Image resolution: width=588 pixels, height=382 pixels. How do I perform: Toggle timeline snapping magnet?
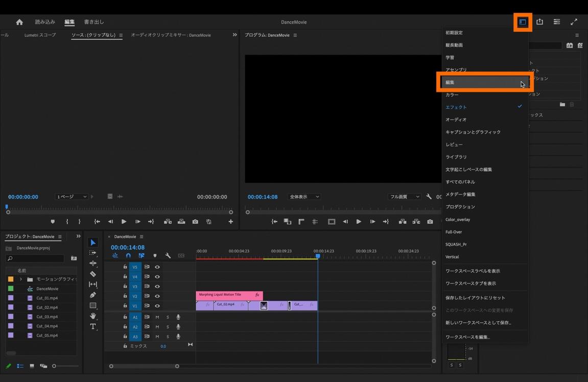coord(128,255)
